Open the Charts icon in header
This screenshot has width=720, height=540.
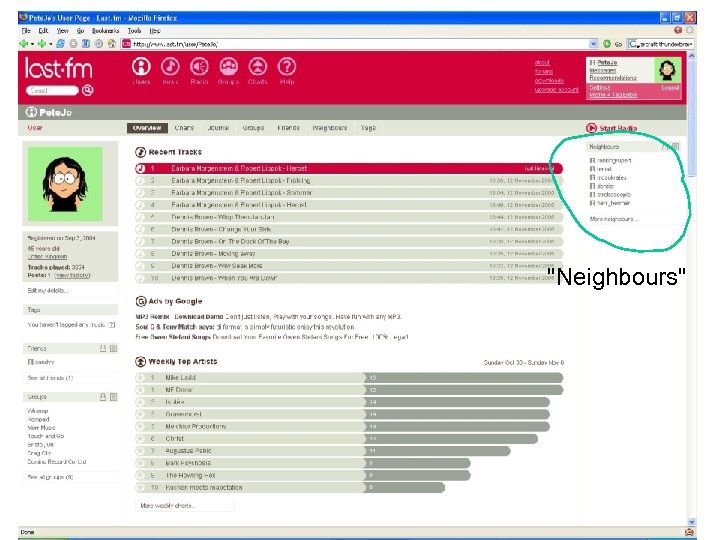[x=258, y=67]
